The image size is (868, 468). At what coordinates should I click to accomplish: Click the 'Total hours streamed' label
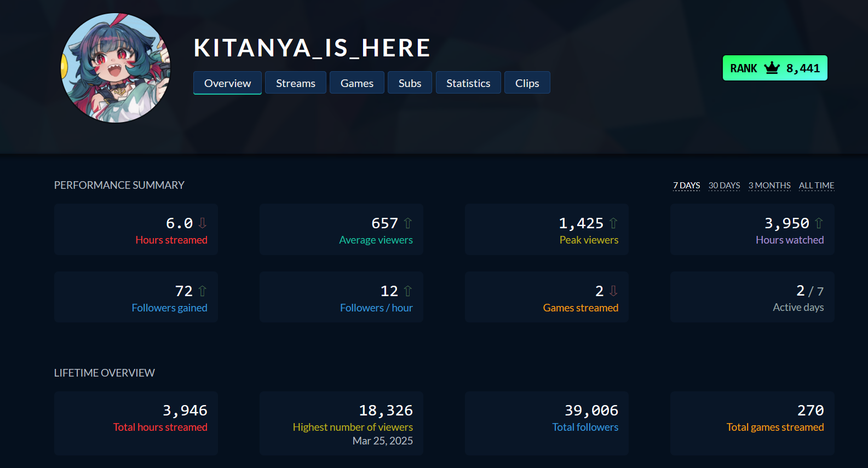(x=160, y=427)
